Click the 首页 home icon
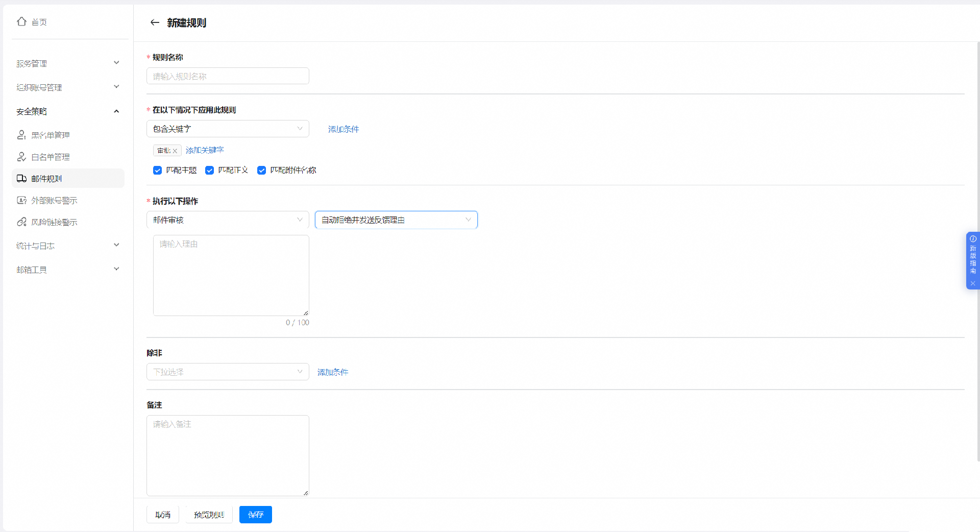 point(21,21)
